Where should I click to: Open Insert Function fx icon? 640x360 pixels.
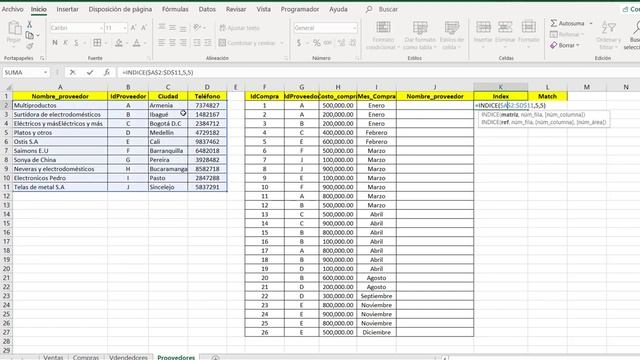coord(107,72)
